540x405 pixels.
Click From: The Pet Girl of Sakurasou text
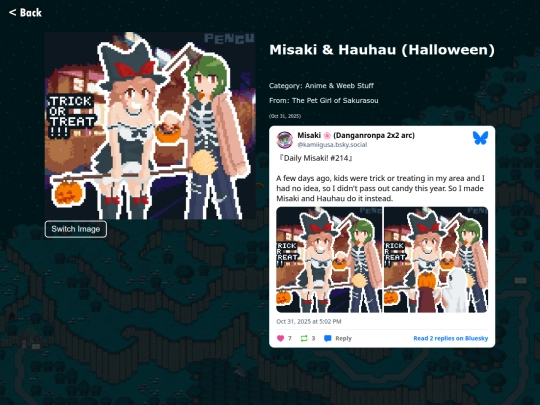(x=324, y=101)
